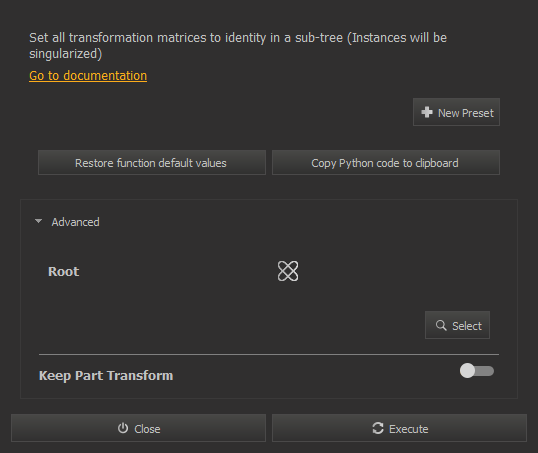Create a New Preset
This screenshot has width=538, height=453.
[456, 112]
